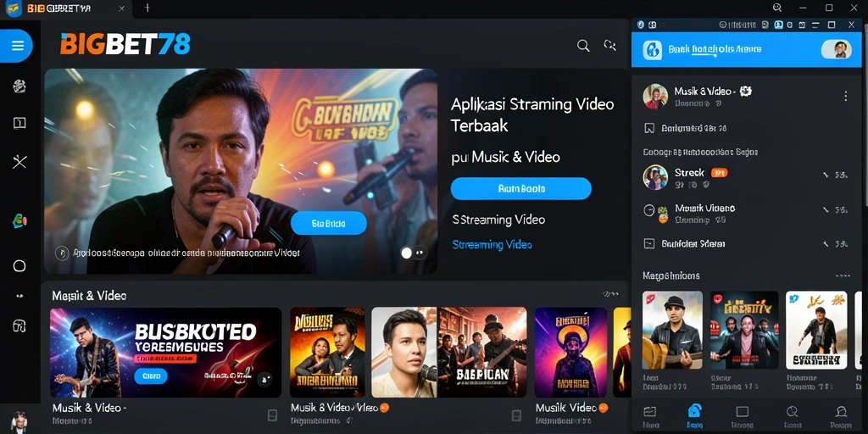Toggle the hero banner slide switch
The image size is (868, 434).
coord(414,253)
